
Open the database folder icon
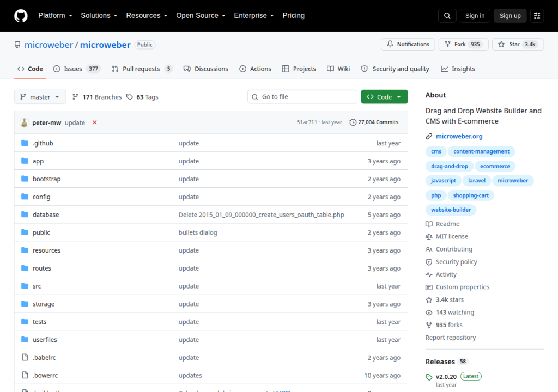[x=25, y=214]
